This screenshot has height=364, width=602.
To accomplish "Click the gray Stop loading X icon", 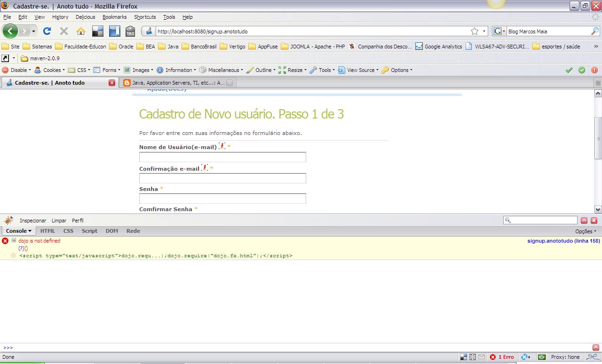I will tap(64, 31).
